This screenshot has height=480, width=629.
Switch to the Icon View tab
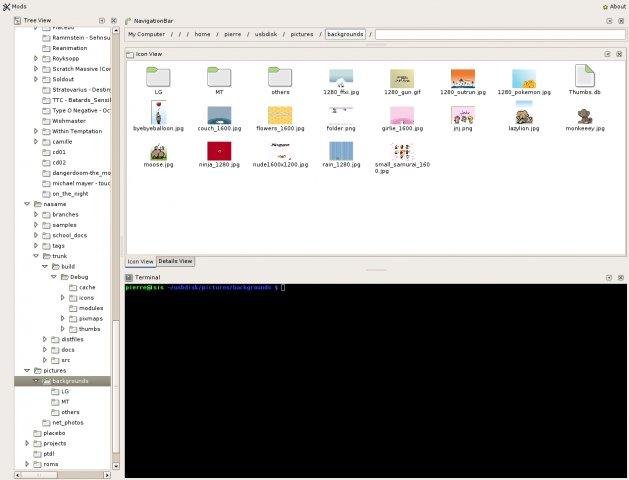140,261
